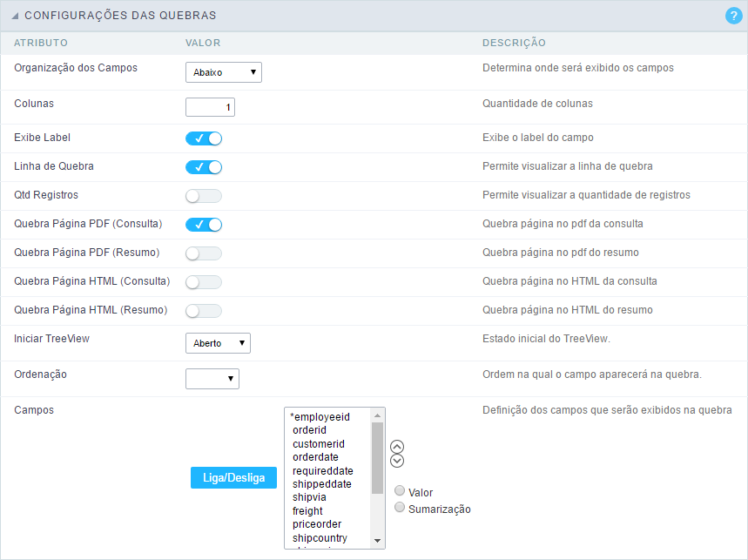Screen dimensions: 748x560
Task: Enable Quebra Página HTML (Resumo) switch
Action: (x=204, y=311)
